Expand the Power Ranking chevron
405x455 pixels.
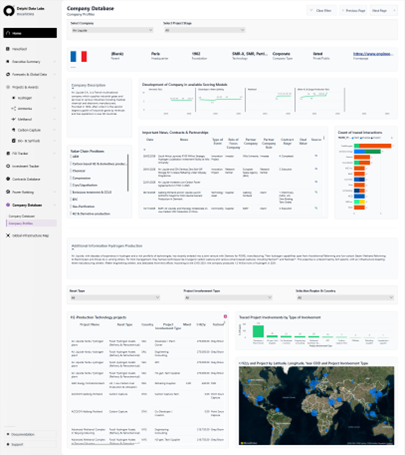click(54, 192)
